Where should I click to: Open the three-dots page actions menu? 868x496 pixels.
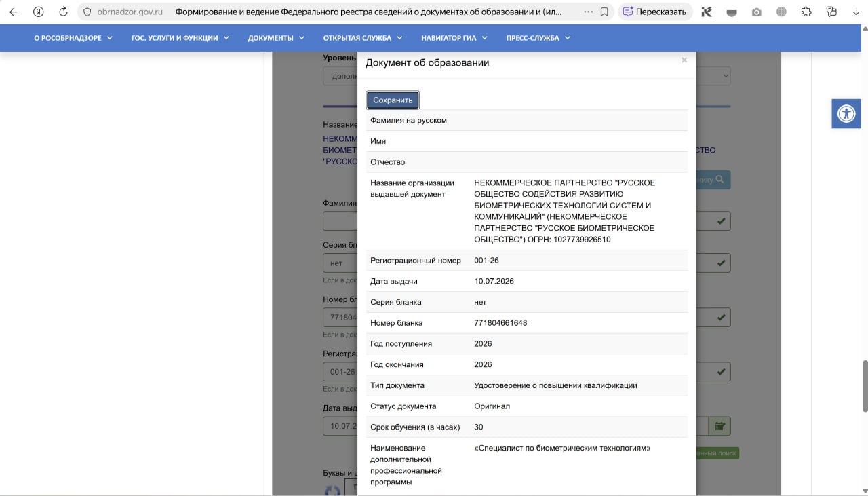[588, 12]
